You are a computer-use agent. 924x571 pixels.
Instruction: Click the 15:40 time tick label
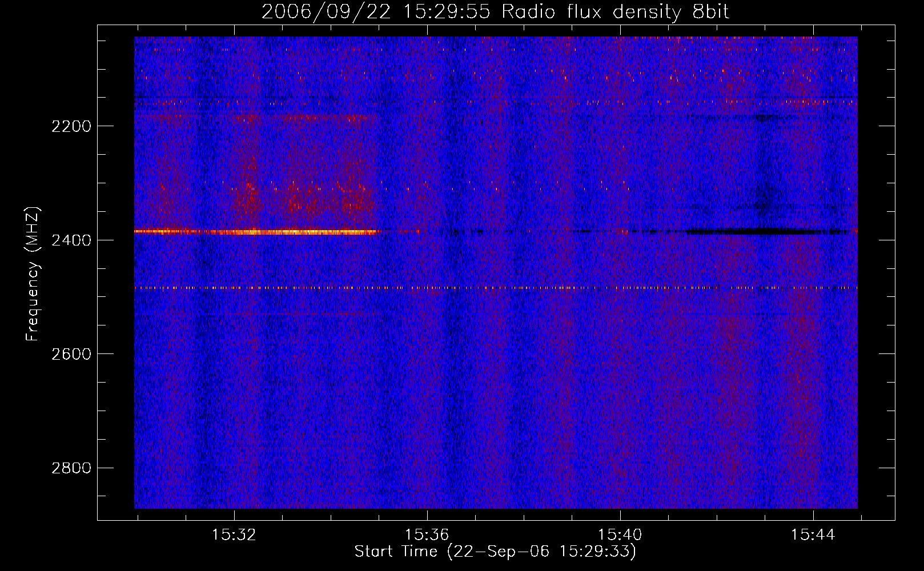620,535
